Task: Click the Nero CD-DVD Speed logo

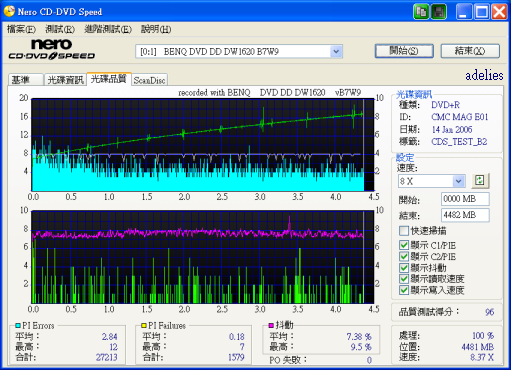Action: tap(52, 49)
